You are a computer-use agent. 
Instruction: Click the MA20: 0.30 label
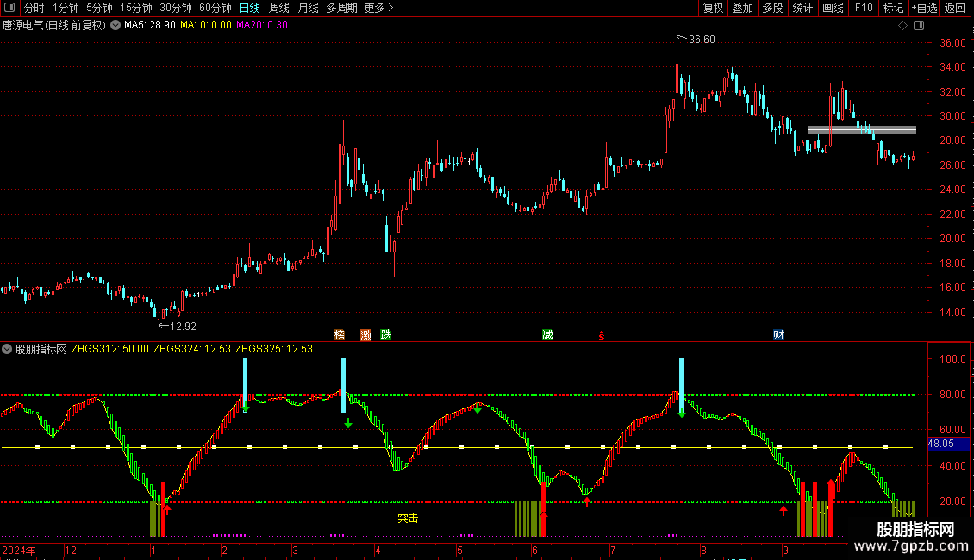261,25
